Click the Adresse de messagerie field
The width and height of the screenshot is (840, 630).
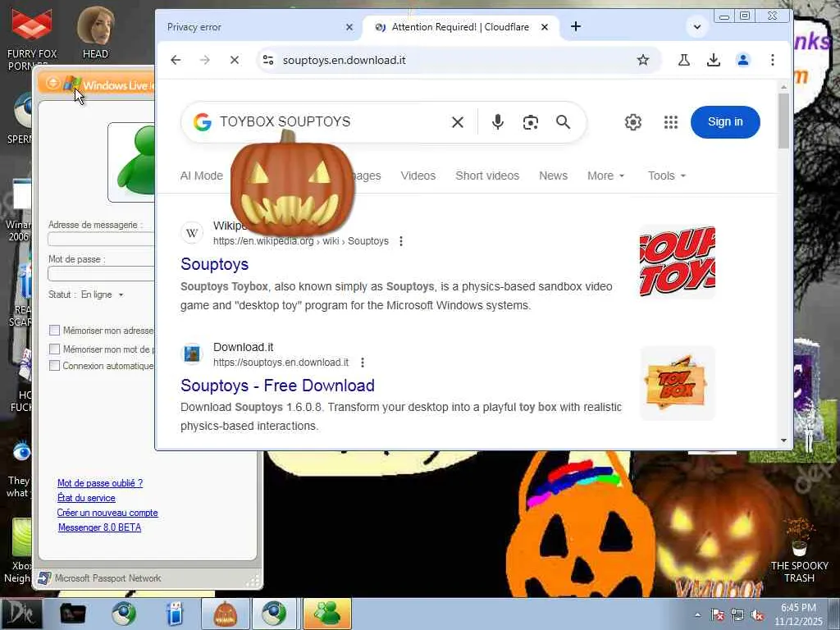(x=101, y=239)
